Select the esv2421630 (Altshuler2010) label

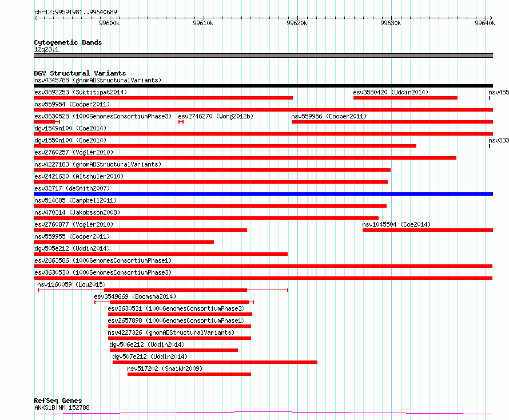[79, 176]
